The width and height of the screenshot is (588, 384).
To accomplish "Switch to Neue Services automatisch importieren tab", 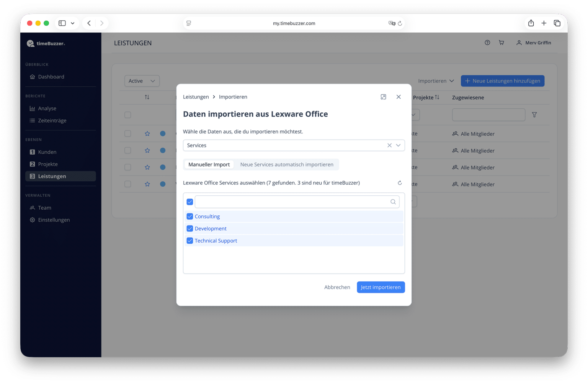I will coord(287,165).
